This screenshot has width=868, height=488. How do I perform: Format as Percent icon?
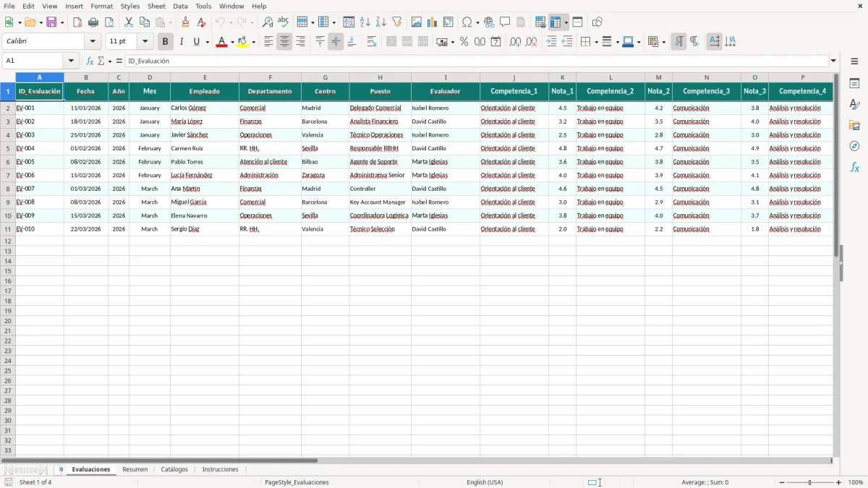coord(464,42)
